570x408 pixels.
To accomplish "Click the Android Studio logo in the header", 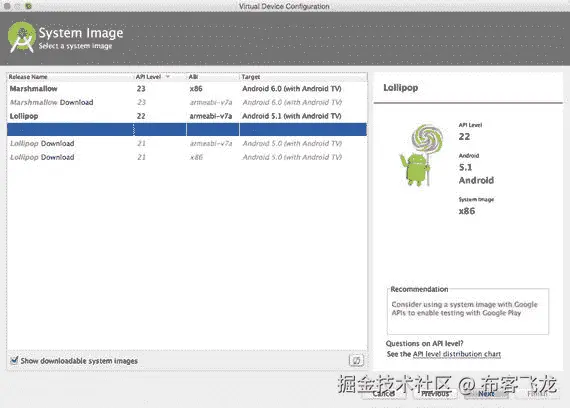I will pos(22,37).
